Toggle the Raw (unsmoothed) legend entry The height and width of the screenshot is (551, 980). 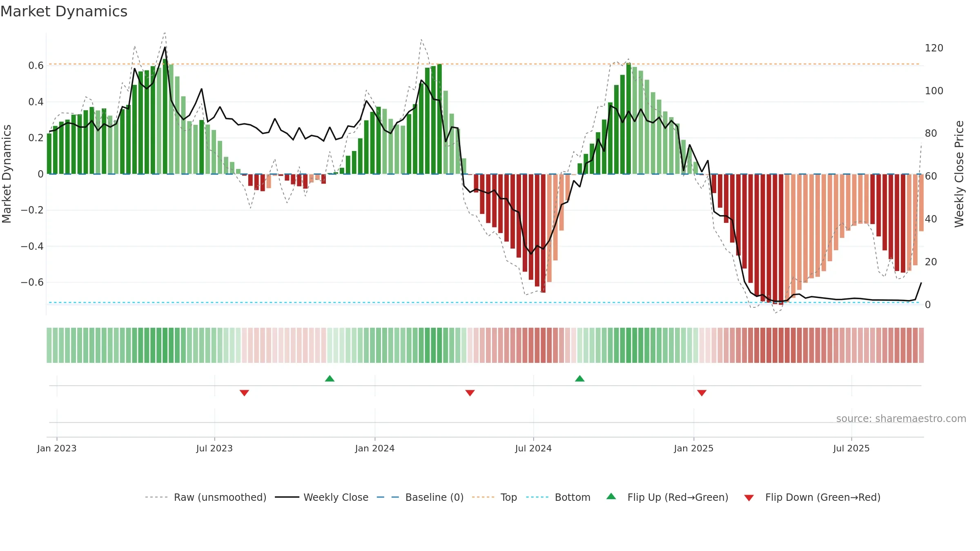coord(206,497)
